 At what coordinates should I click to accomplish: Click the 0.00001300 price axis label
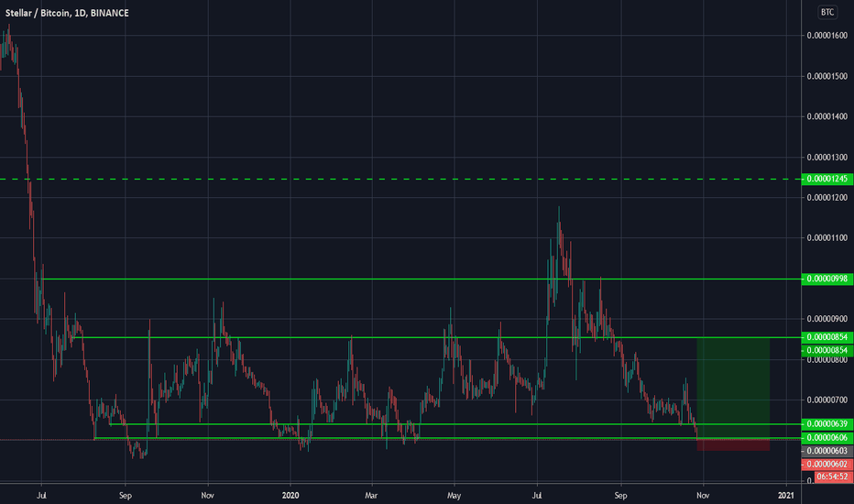tap(827, 158)
